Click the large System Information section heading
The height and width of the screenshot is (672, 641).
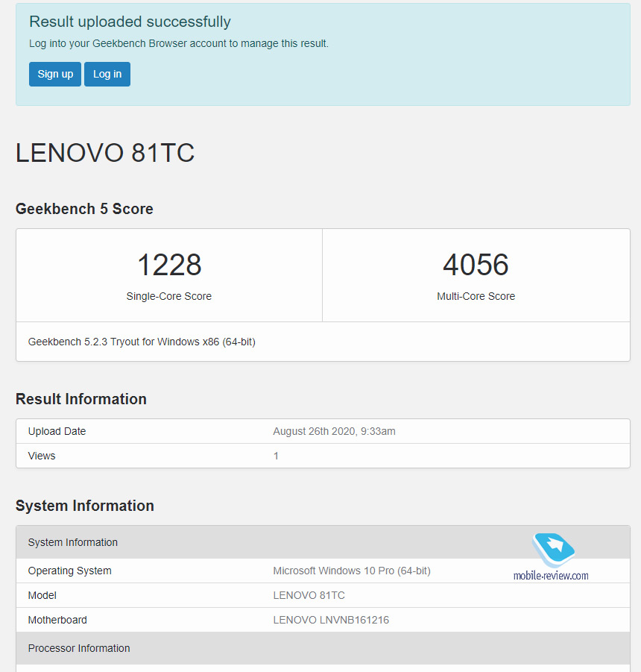tap(85, 506)
